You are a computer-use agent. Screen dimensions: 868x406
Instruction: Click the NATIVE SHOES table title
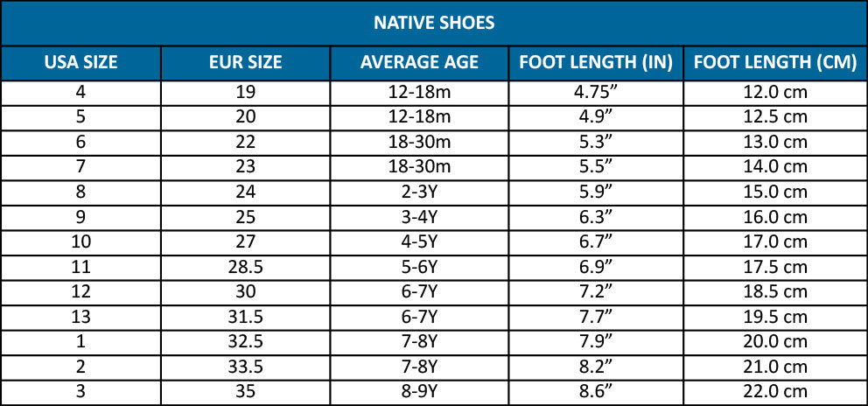434,23
